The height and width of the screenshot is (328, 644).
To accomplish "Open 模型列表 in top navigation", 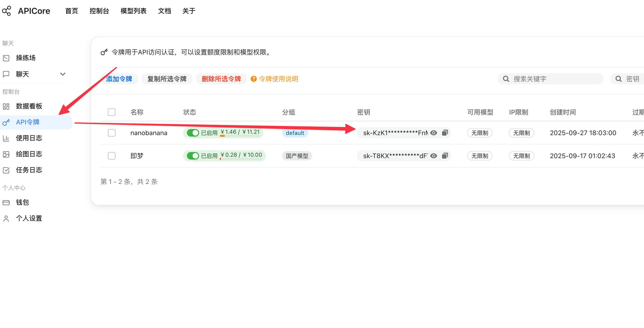I will pyautogui.click(x=133, y=11).
